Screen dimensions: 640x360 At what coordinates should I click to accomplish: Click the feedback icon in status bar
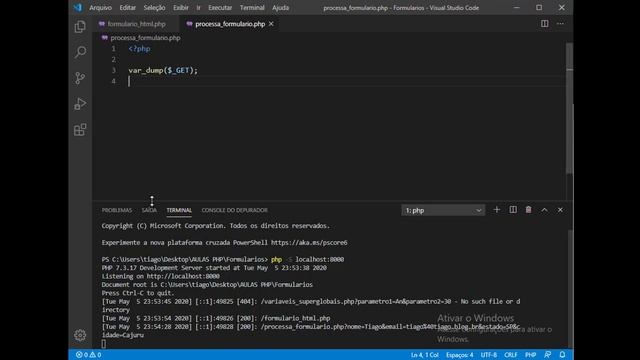(x=547, y=355)
